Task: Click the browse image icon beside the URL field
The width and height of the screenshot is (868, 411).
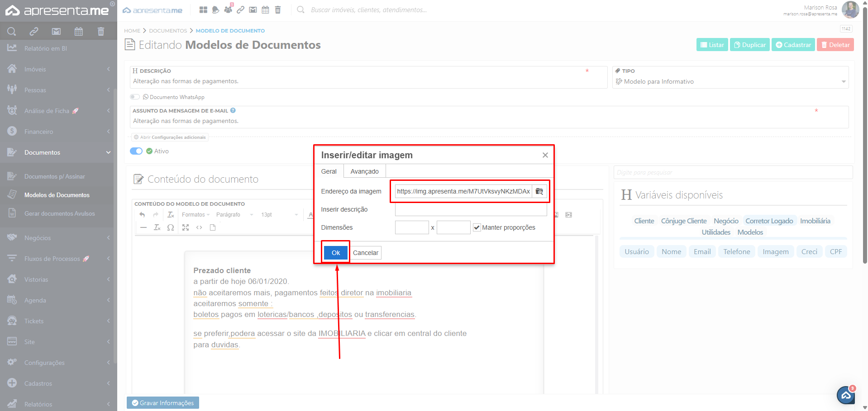Action: 539,191
